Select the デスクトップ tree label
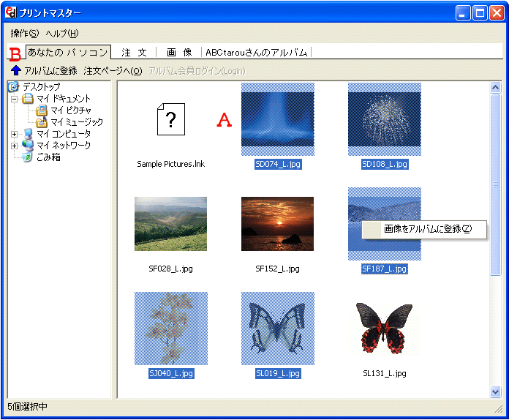The image size is (509, 420). tap(42, 87)
